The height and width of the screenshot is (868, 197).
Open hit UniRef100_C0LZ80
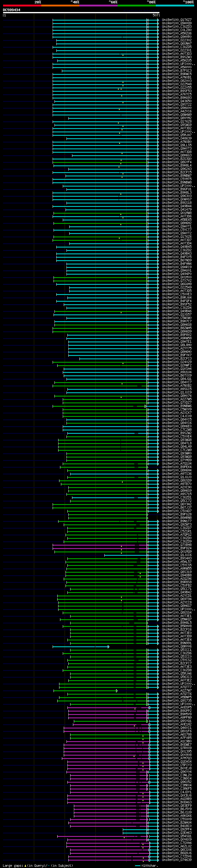coord(176,30)
